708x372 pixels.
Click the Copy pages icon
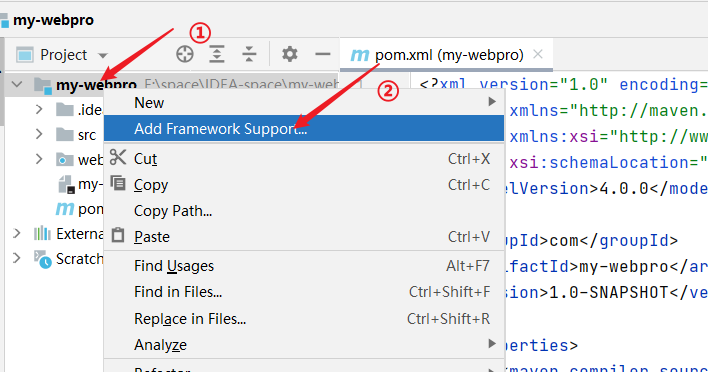(118, 183)
